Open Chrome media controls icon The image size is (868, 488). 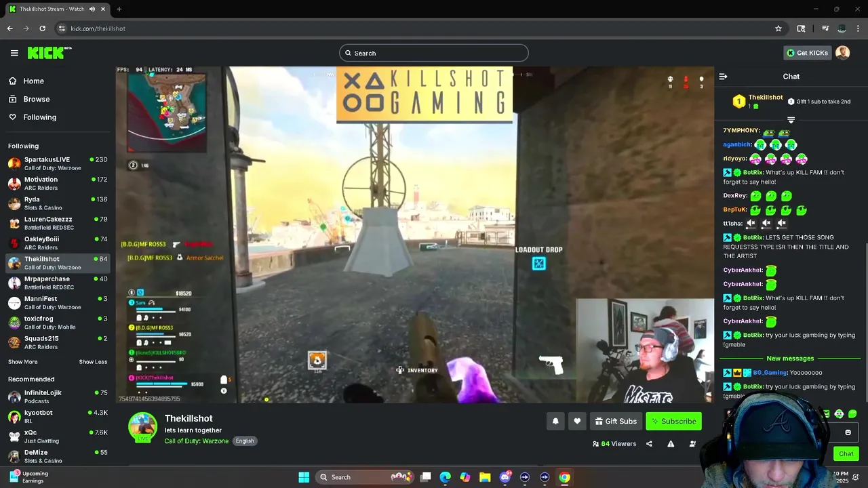[x=825, y=28]
